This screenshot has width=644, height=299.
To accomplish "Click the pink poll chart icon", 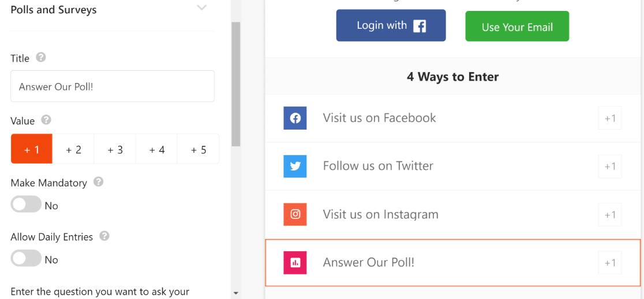I will [x=295, y=263].
